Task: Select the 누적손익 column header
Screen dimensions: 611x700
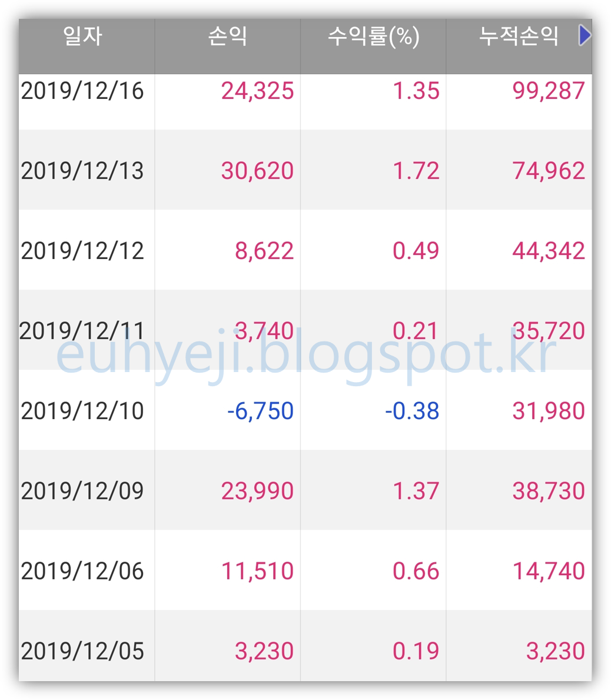Action: [x=519, y=36]
